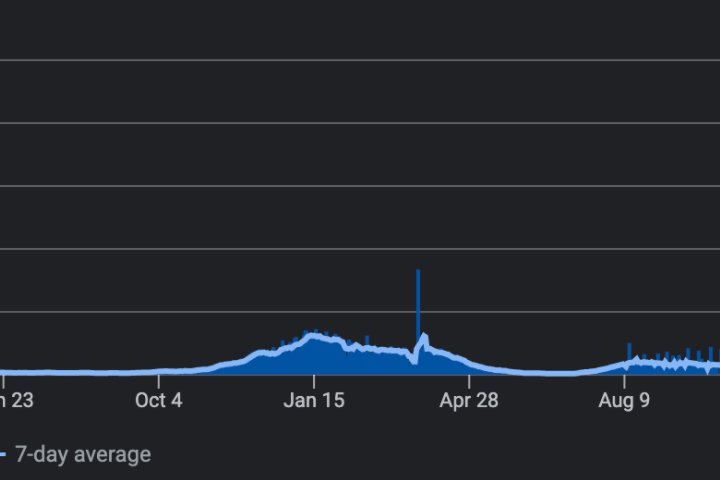
Task: Click the small bar sticking up after Jan 15
Action: (367, 341)
